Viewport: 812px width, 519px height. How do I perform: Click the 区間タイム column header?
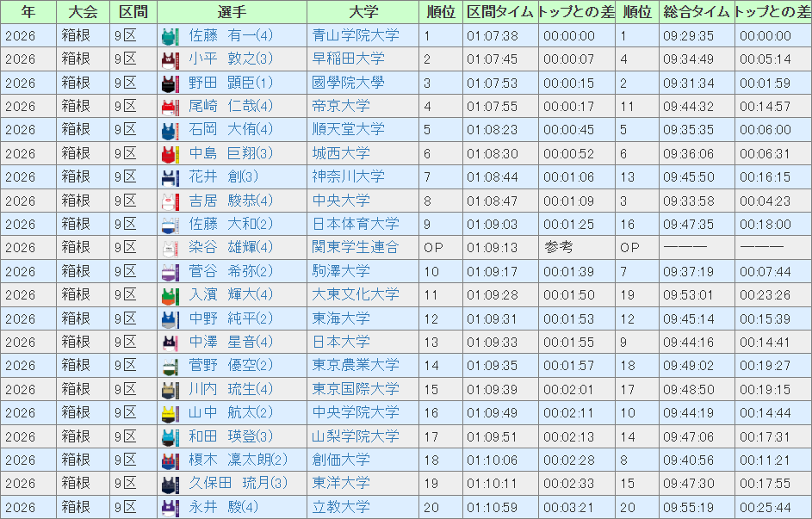coord(499,12)
